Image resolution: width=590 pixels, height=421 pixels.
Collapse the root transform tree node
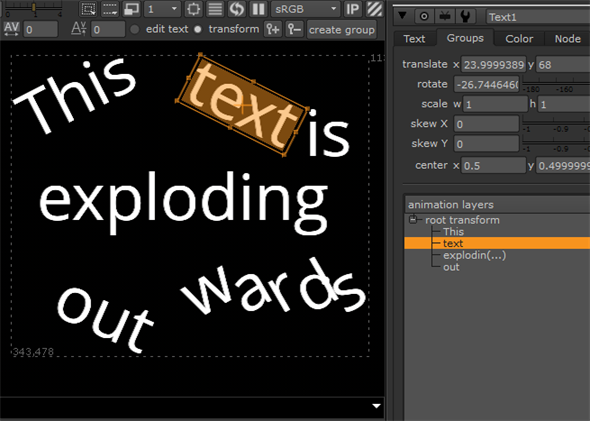tap(413, 219)
